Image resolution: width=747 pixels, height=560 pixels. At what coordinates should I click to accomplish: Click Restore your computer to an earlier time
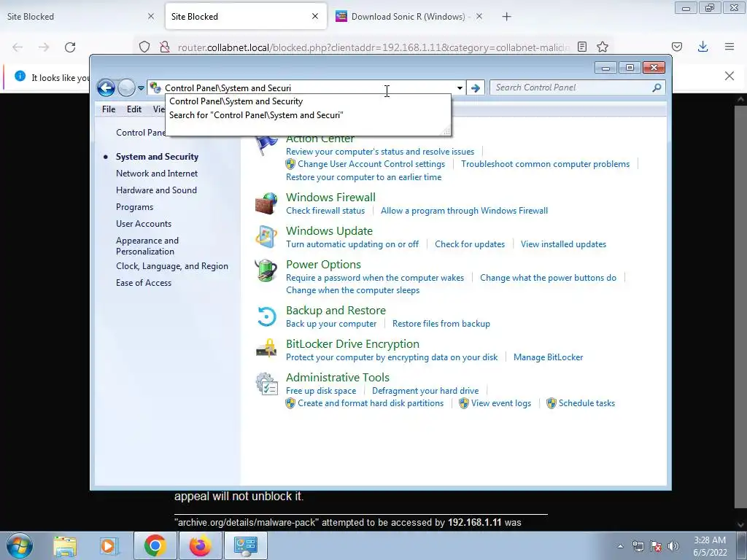click(x=363, y=177)
